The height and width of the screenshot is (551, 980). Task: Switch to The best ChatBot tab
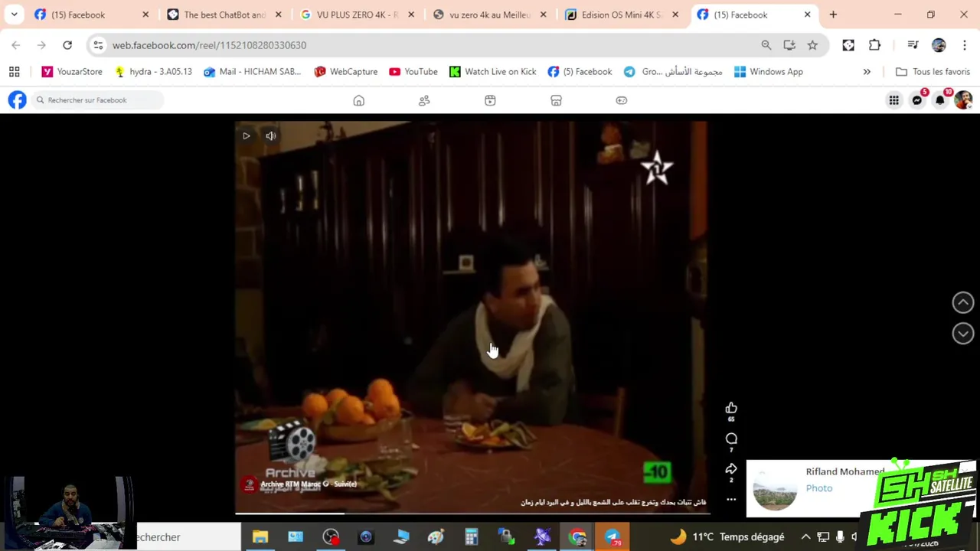coord(224,15)
